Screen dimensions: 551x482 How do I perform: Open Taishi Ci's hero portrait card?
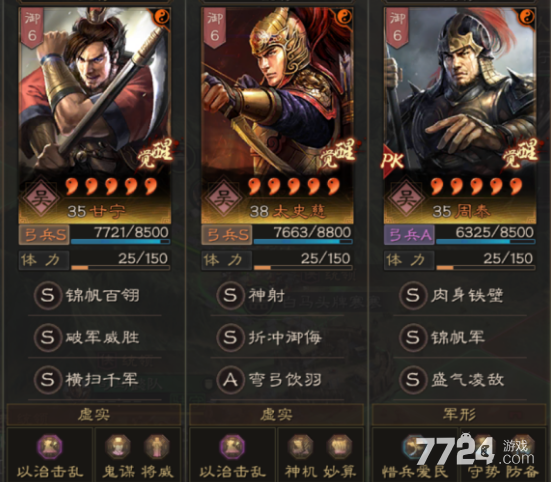[277, 115]
